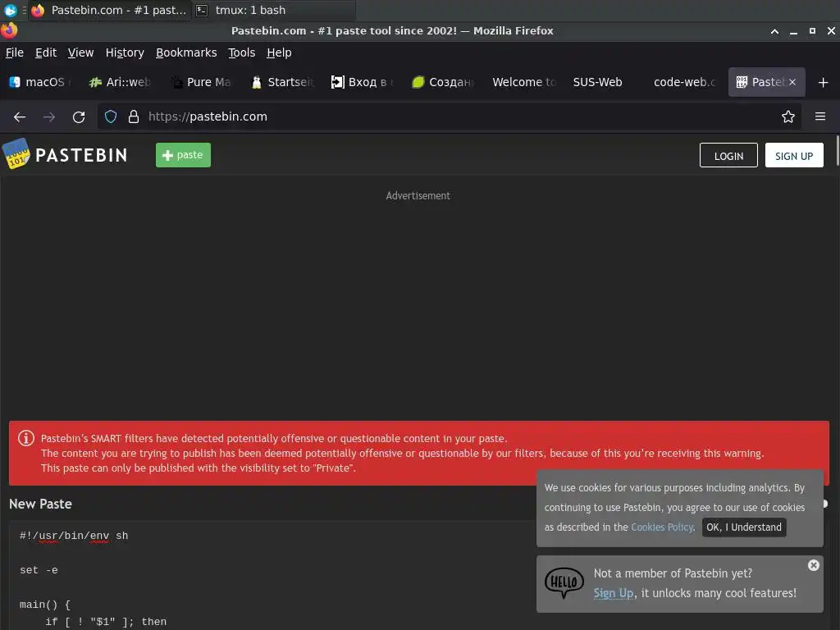Viewport: 840px width, 630px height.
Task: Switch to the Welcome to tab
Action: click(525, 82)
